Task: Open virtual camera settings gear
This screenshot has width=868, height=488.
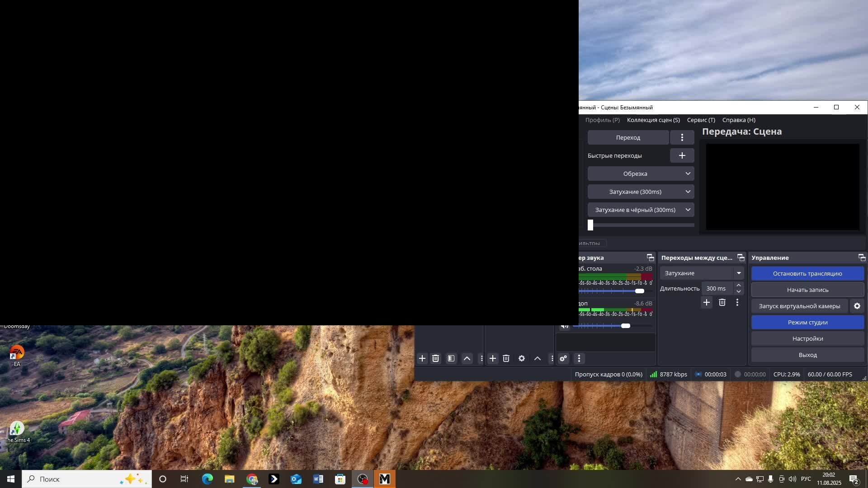Action: pos(857,306)
